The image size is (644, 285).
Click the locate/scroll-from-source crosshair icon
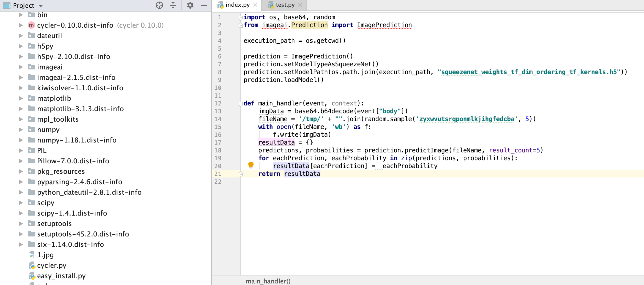pos(159,5)
